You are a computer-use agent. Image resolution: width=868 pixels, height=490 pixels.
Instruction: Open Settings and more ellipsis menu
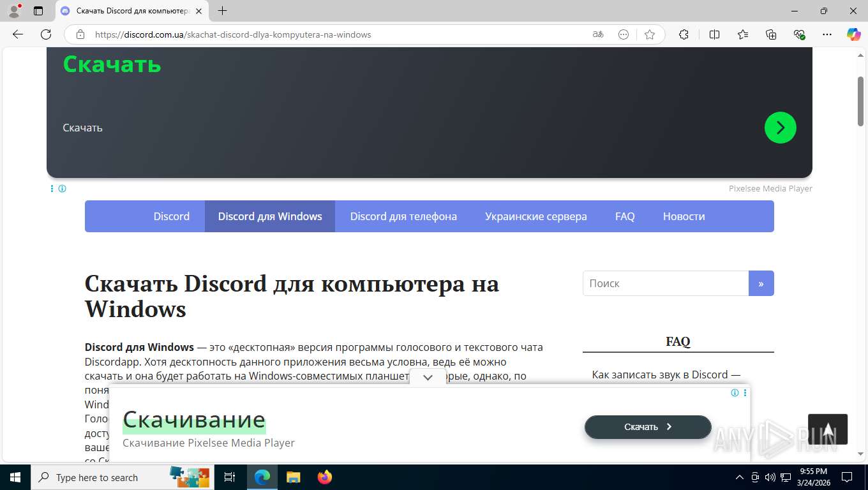pos(827,34)
